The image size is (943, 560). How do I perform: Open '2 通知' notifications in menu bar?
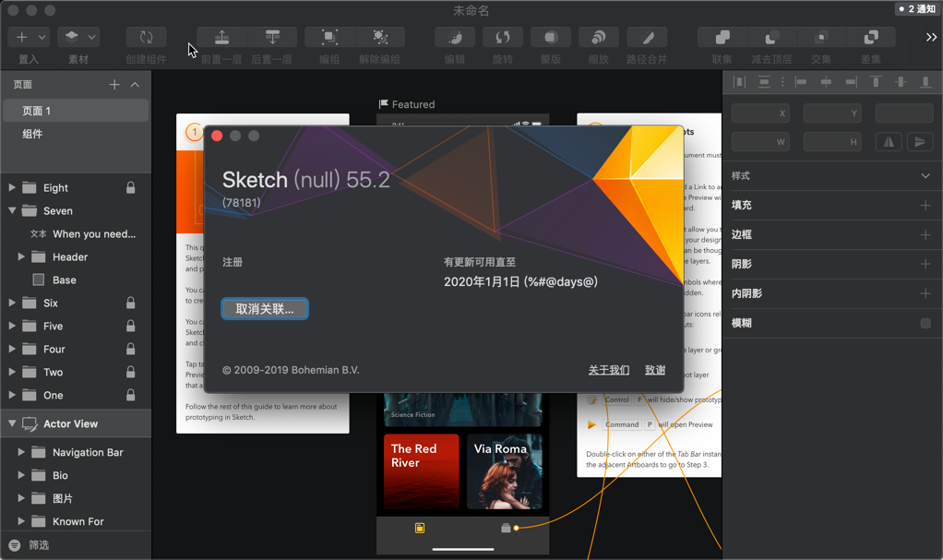pos(918,8)
